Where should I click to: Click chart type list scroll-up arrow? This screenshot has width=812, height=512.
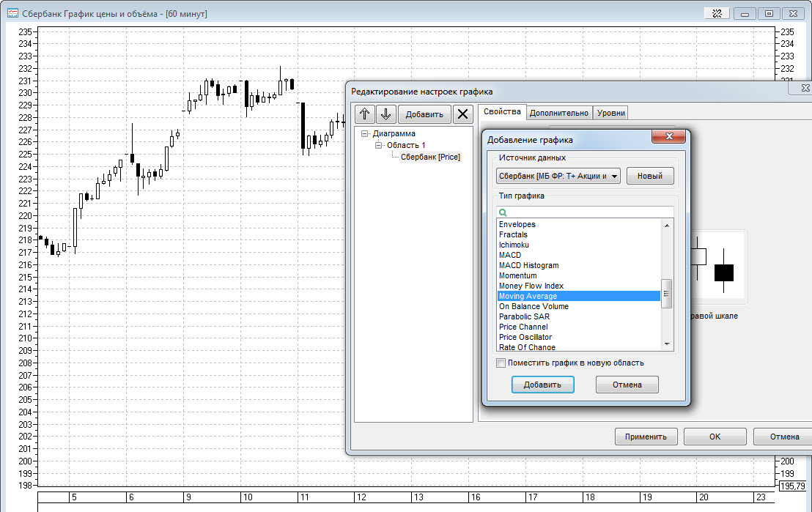coord(667,225)
